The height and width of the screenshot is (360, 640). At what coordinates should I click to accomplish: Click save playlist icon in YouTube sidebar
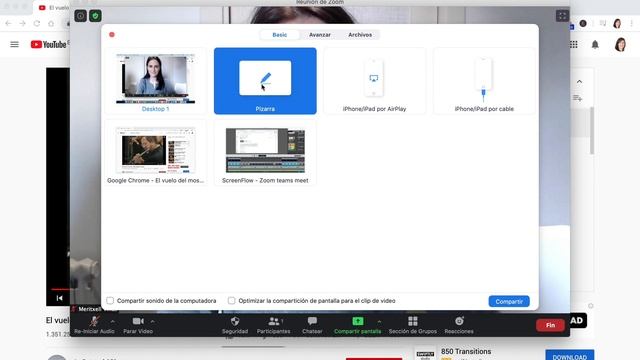click(578, 98)
